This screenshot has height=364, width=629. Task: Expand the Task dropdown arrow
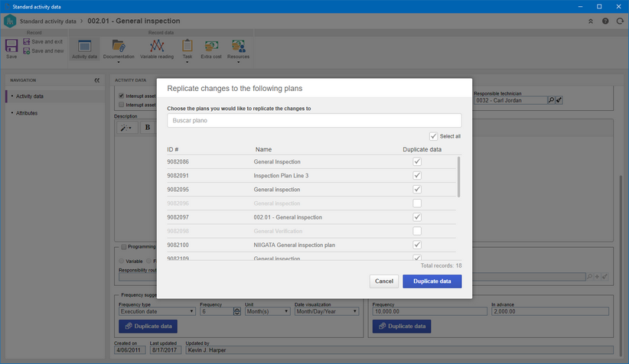187,62
